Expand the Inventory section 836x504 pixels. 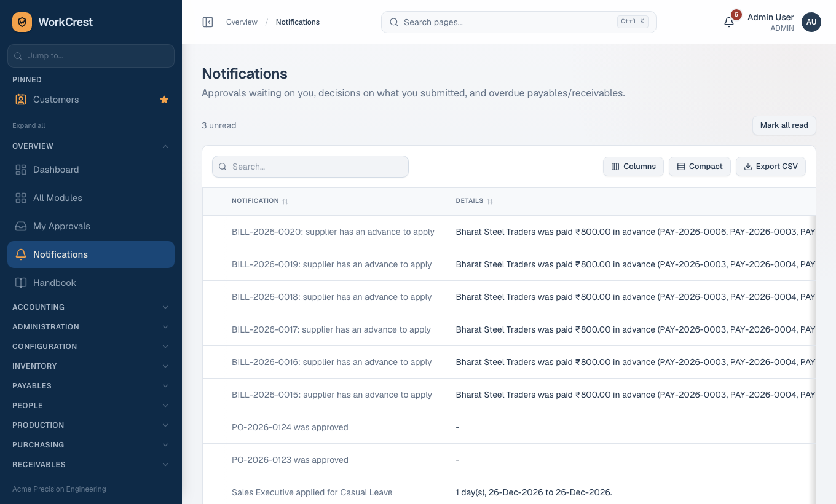[91, 366]
